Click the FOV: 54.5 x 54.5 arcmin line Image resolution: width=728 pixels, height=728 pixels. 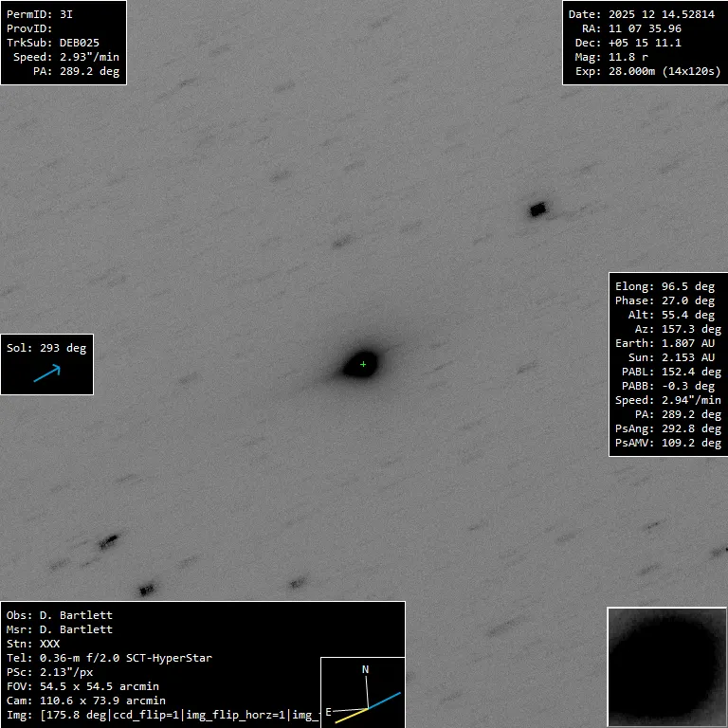(86, 686)
